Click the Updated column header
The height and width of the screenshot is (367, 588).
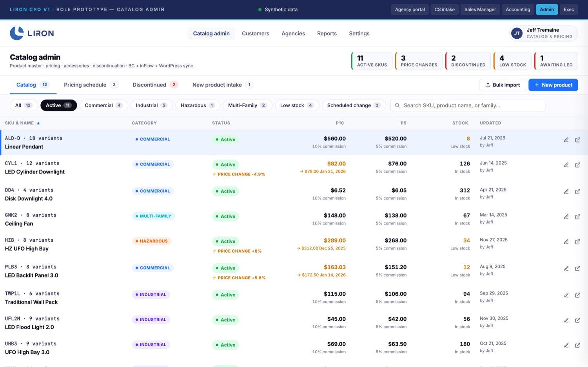coord(490,123)
